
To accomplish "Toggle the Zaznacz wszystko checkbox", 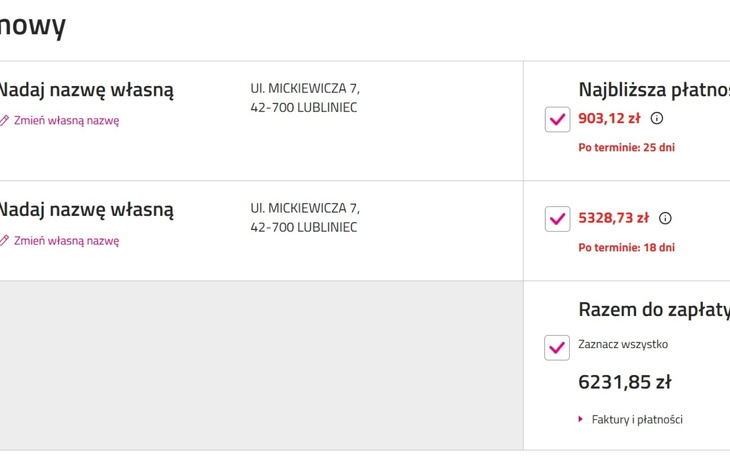I will [x=557, y=347].
